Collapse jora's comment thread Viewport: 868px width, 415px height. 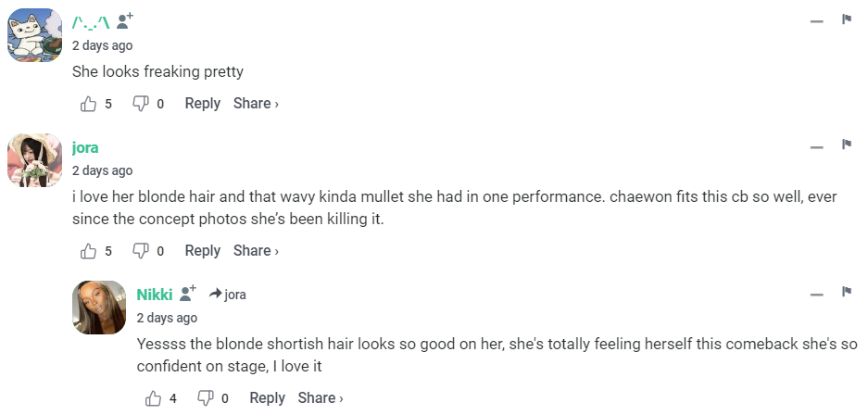(816, 146)
